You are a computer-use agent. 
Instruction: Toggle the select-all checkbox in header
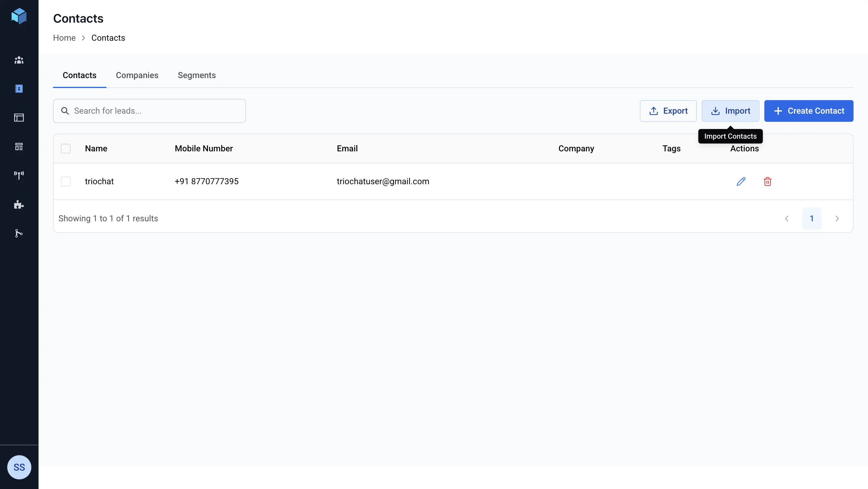pos(66,149)
